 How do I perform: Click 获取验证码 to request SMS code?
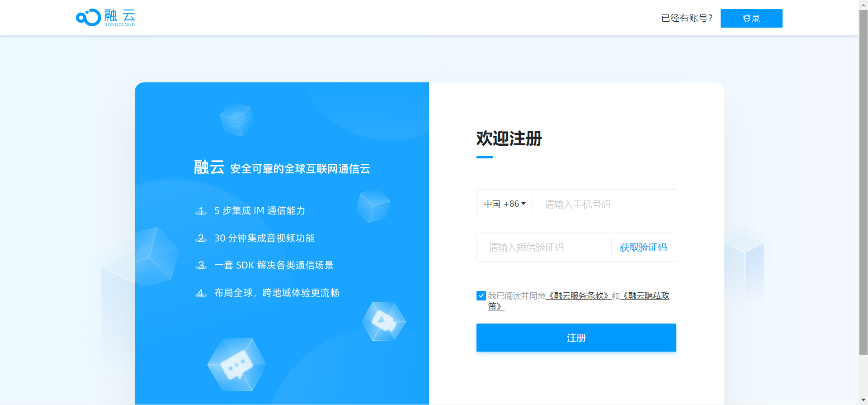tap(643, 248)
